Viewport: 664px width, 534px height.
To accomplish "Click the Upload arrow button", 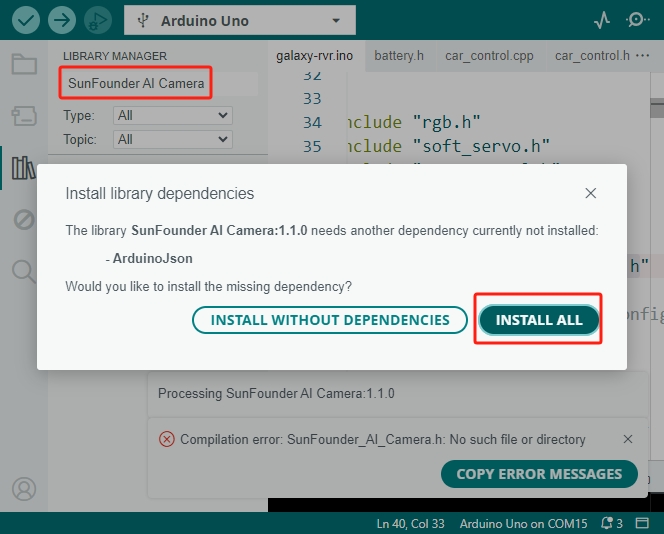I will pyautogui.click(x=62, y=20).
